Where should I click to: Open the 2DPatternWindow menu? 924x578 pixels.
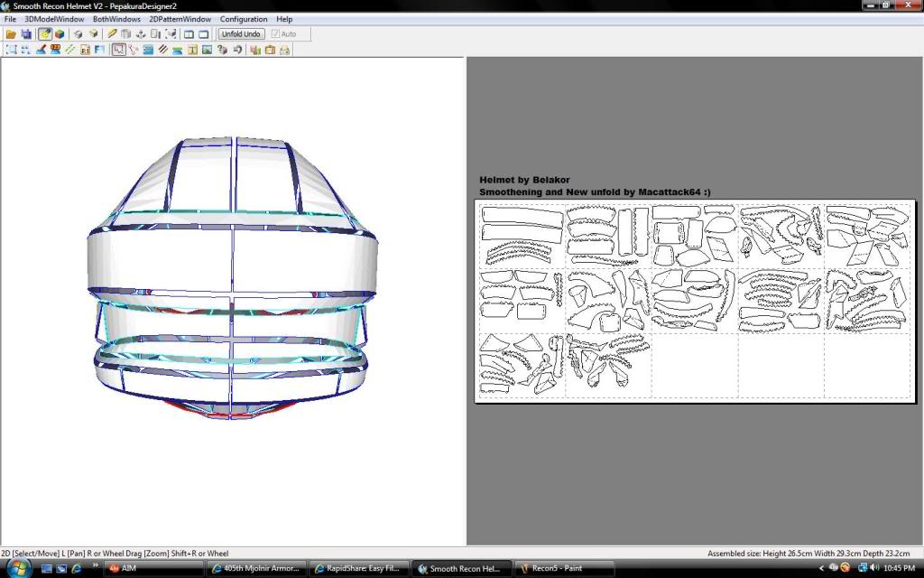tap(180, 19)
